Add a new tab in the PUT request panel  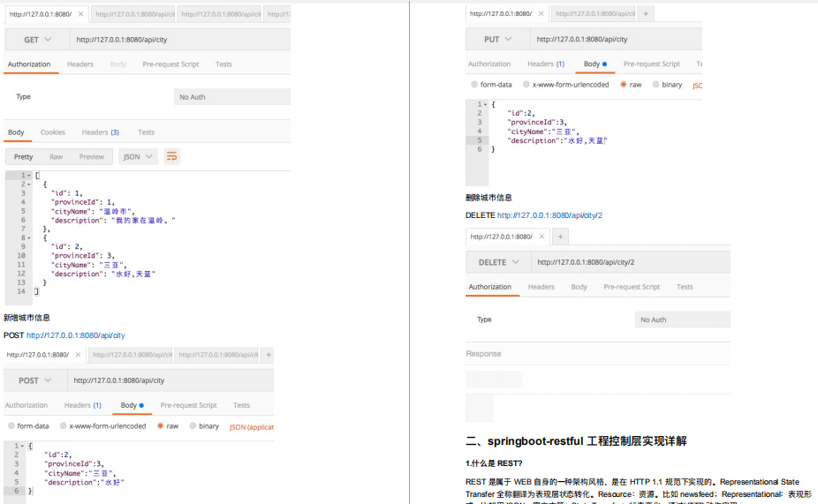pyautogui.click(x=646, y=13)
